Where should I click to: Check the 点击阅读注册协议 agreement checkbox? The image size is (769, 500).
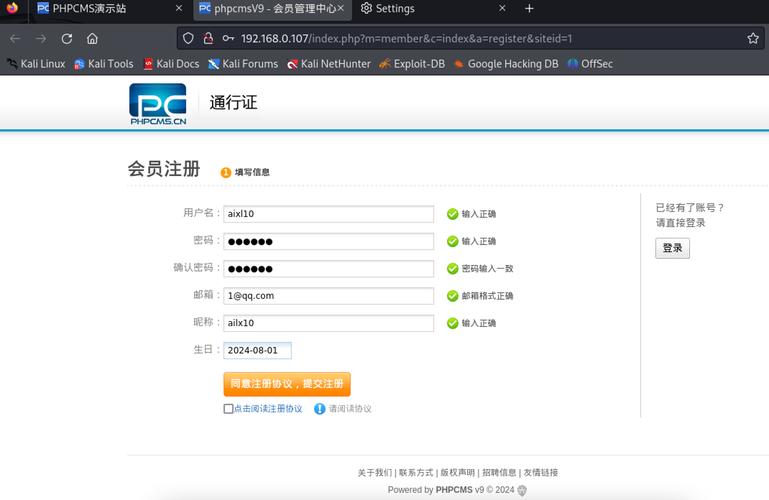pyautogui.click(x=228, y=409)
